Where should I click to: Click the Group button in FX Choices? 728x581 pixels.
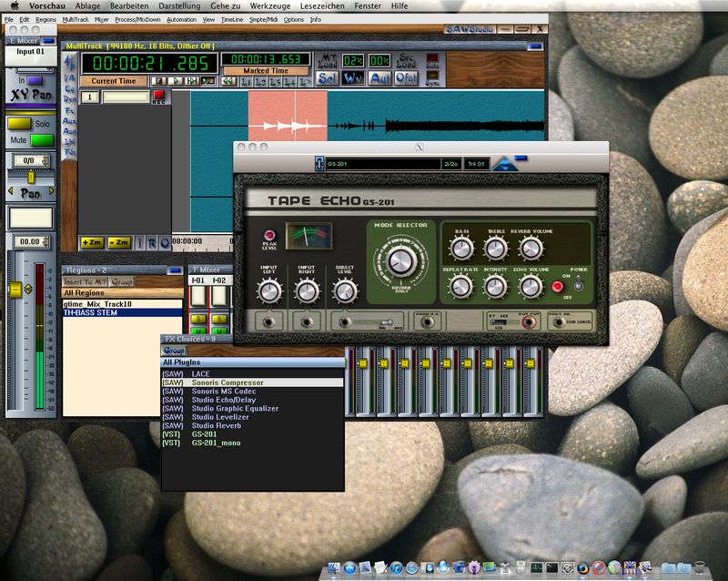(x=174, y=351)
